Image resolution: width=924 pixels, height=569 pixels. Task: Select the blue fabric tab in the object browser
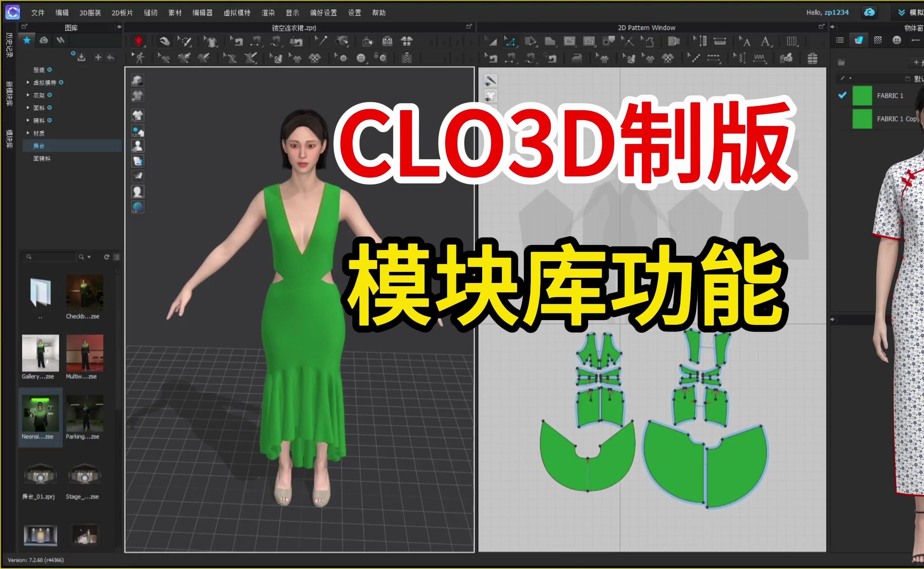pyautogui.click(x=859, y=40)
